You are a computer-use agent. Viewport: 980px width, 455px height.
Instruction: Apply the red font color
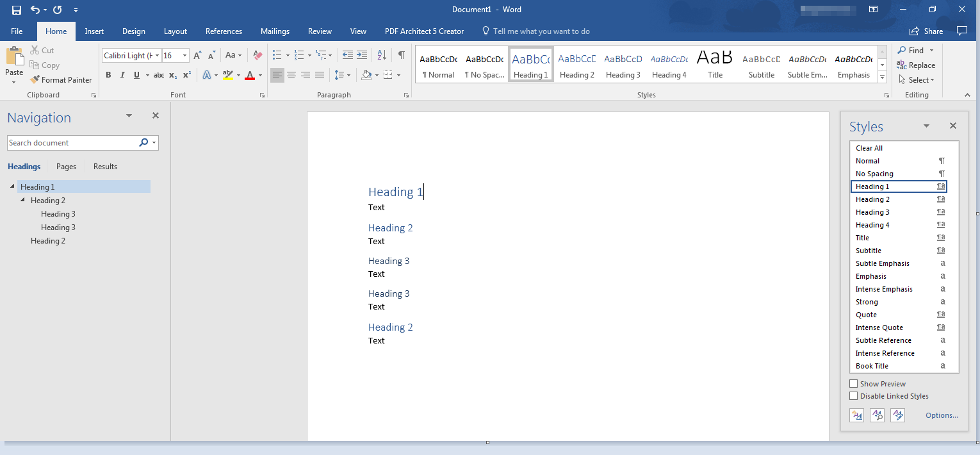250,75
